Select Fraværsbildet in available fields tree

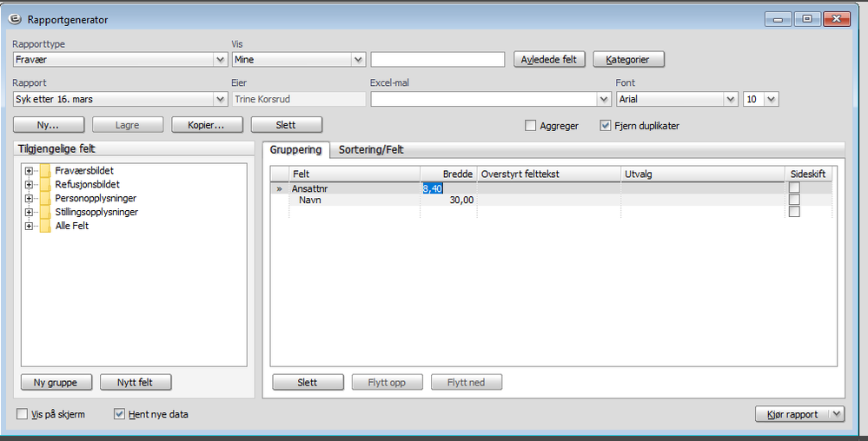84,171
